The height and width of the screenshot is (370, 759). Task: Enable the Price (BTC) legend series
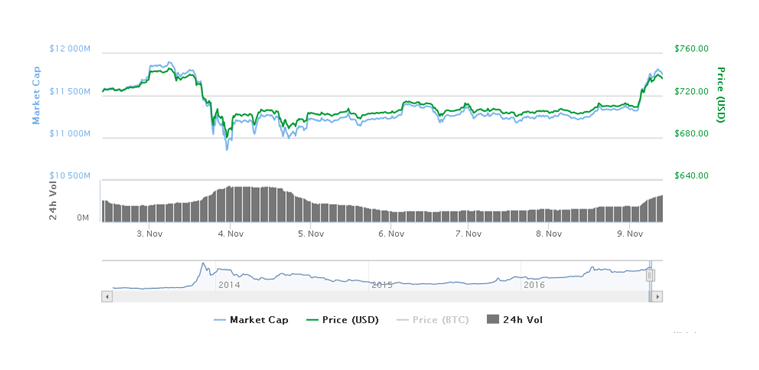432,320
